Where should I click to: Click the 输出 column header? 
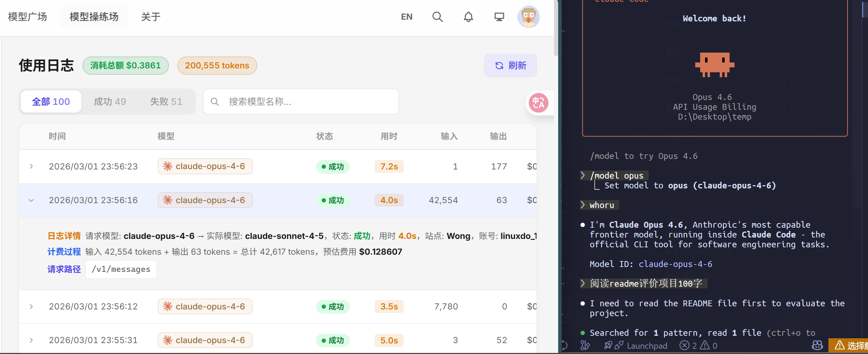click(498, 136)
